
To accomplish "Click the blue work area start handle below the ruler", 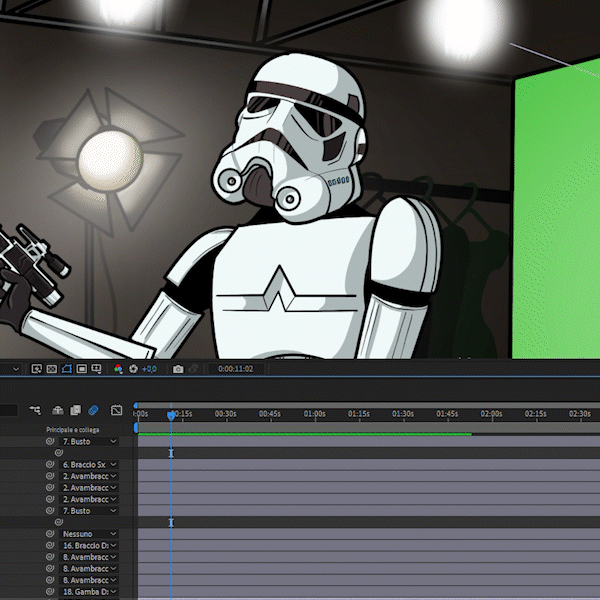I will (136, 428).
